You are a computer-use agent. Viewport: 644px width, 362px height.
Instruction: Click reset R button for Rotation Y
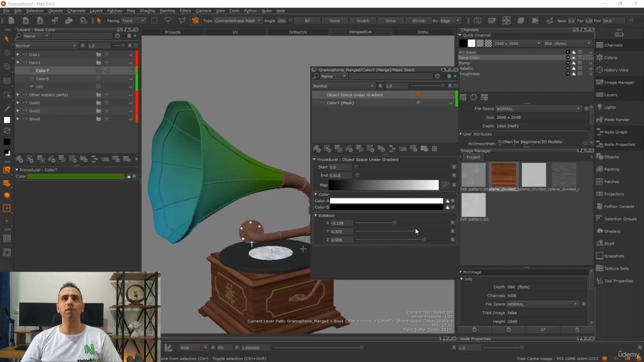pos(454,231)
